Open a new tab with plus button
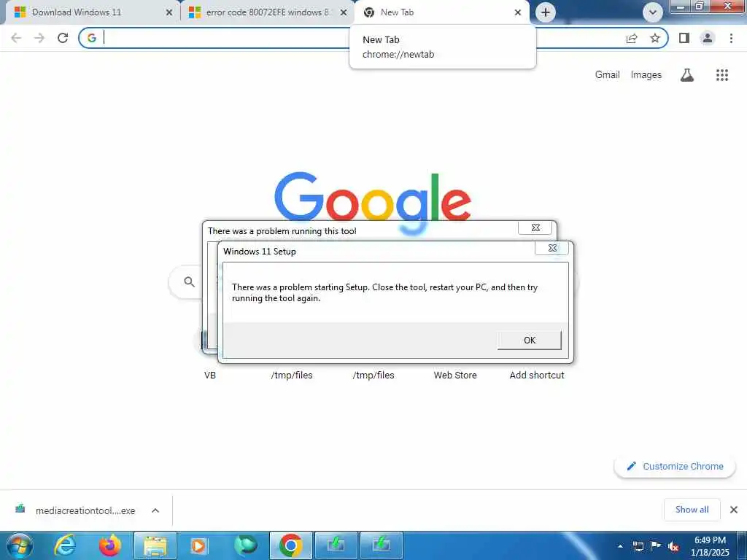Viewport: 747px width, 560px height. [x=546, y=12]
